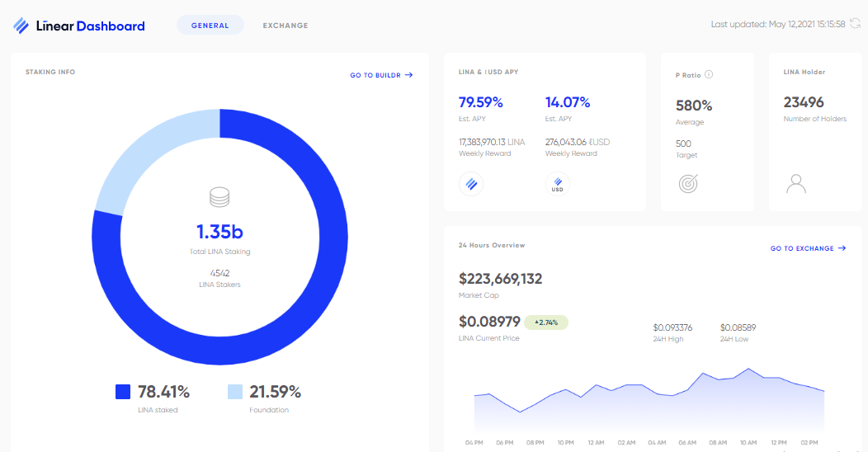The height and width of the screenshot is (452, 868).
Task: Click the Last updated timestamp text
Action: [778, 25]
